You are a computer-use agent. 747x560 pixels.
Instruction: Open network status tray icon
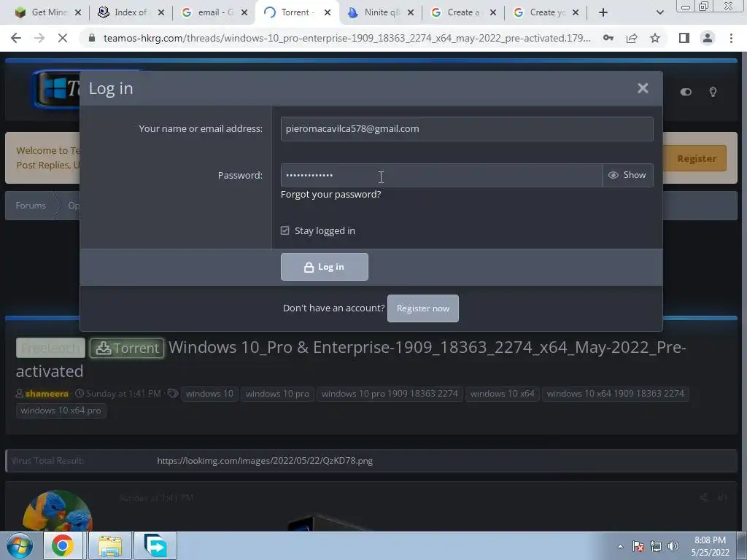pyautogui.click(x=656, y=546)
